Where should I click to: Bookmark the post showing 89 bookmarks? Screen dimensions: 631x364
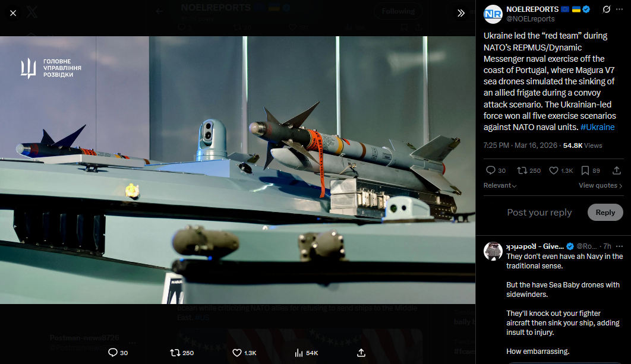[x=591, y=170]
